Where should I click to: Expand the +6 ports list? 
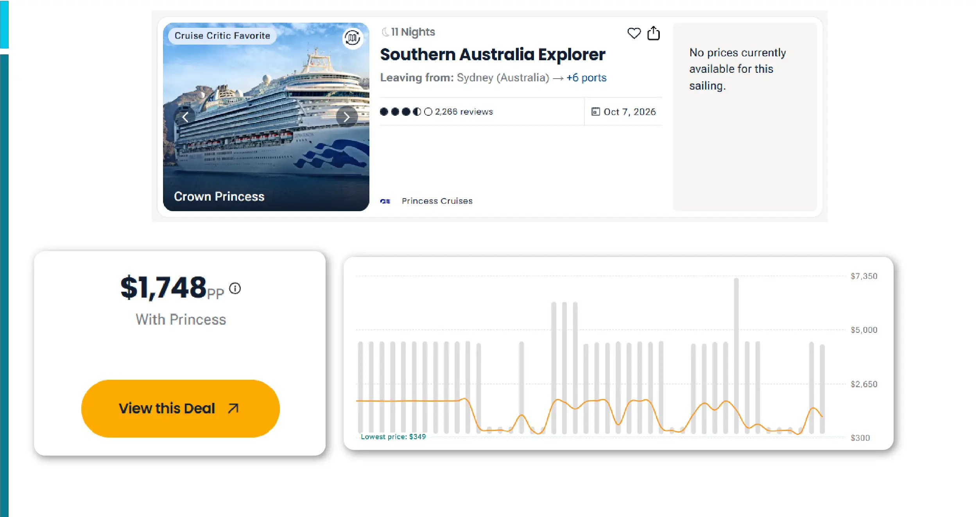click(x=586, y=78)
